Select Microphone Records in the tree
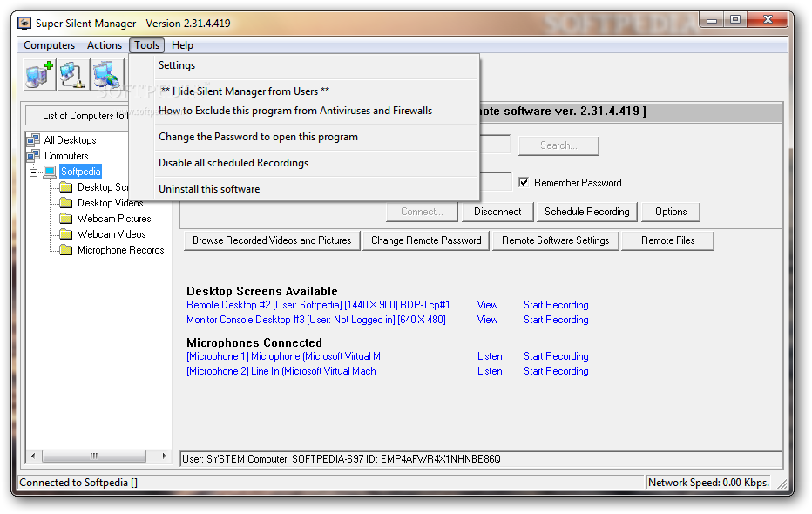812x514 pixels. [120, 250]
